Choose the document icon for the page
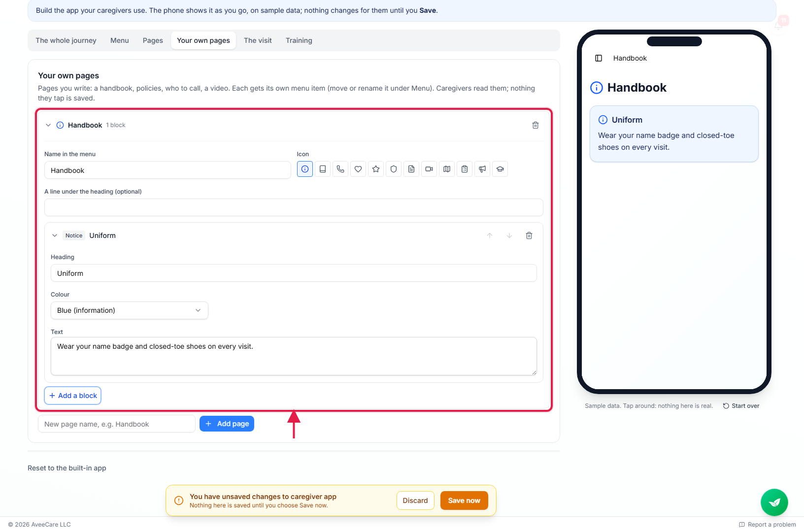 pyautogui.click(x=411, y=169)
